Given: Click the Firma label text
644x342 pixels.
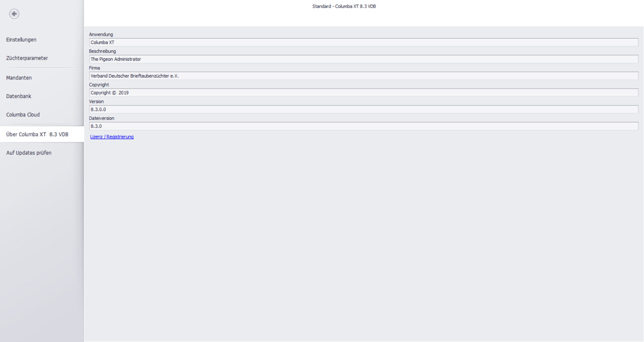Looking at the screenshot, I should point(94,68).
